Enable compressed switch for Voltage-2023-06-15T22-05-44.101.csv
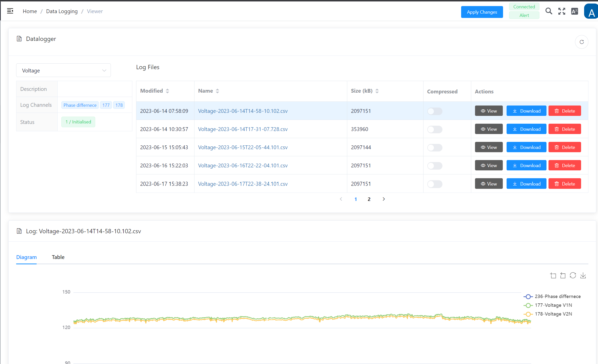The image size is (598, 364). (x=435, y=147)
